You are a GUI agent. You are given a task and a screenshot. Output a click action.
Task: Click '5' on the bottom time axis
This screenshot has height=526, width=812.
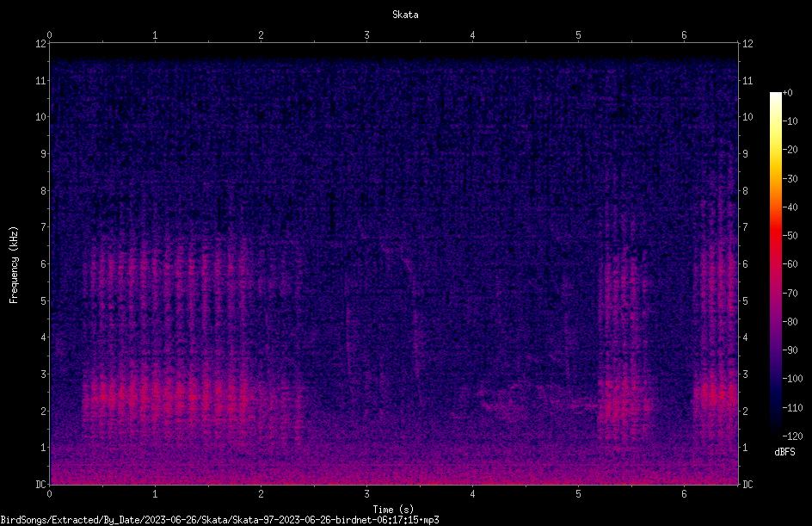coord(578,494)
